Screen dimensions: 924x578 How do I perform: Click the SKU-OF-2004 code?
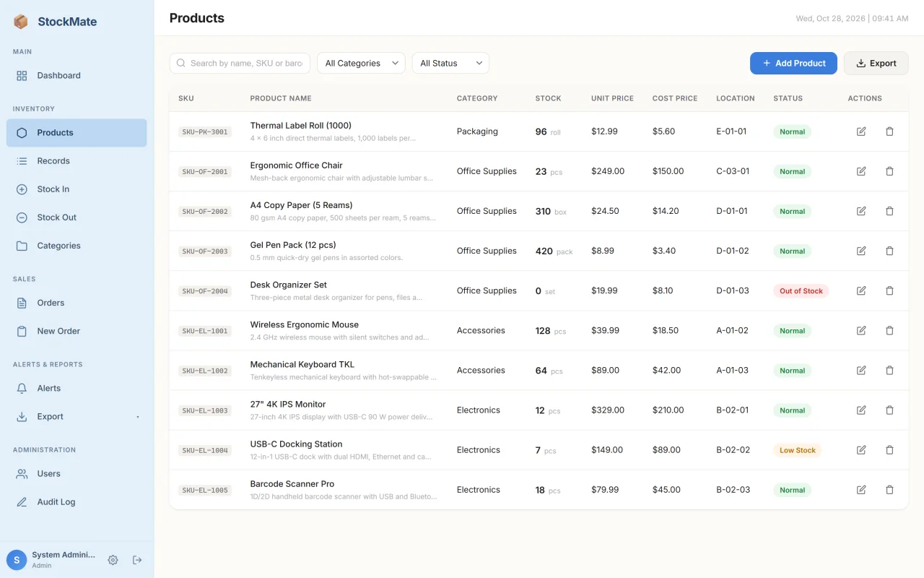205,290
